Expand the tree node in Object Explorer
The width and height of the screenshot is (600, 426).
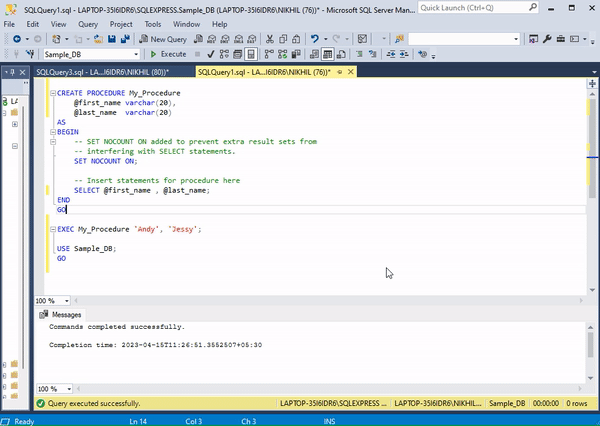tap(15, 125)
